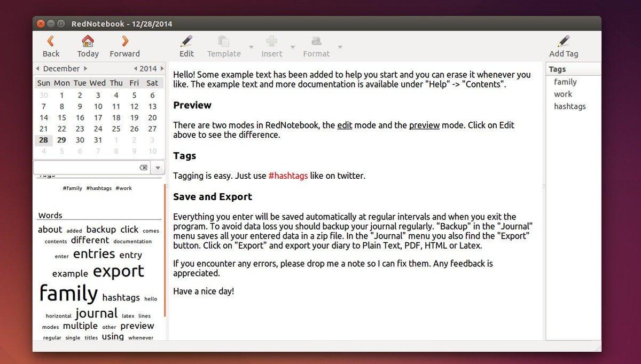
Task: Click the 'Save and Export' heading
Action: point(213,196)
